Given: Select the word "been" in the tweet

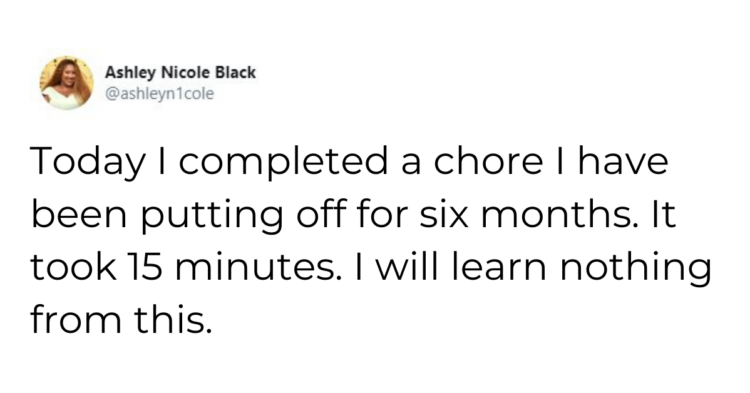Looking at the screenshot, I should [79, 214].
